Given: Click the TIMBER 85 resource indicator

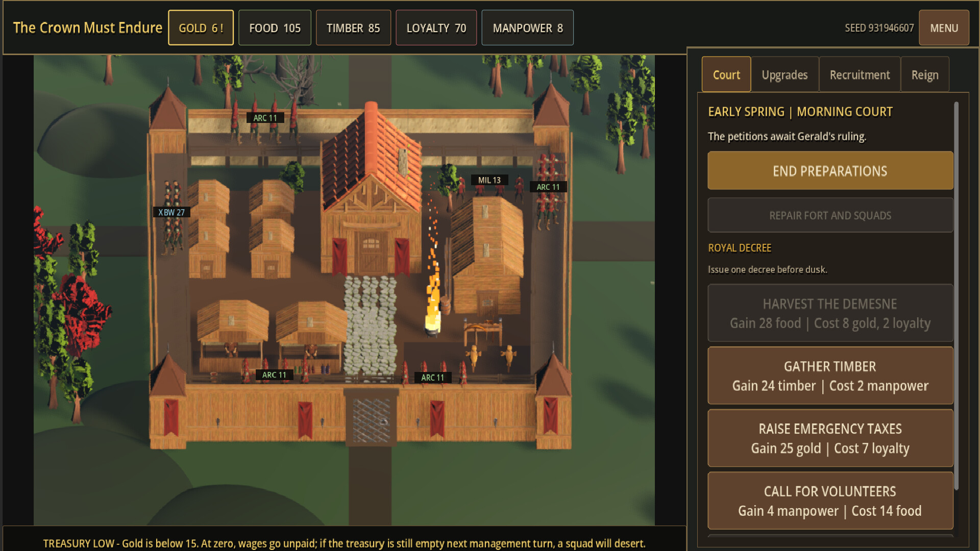Looking at the screenshot, I should [353, 28].
